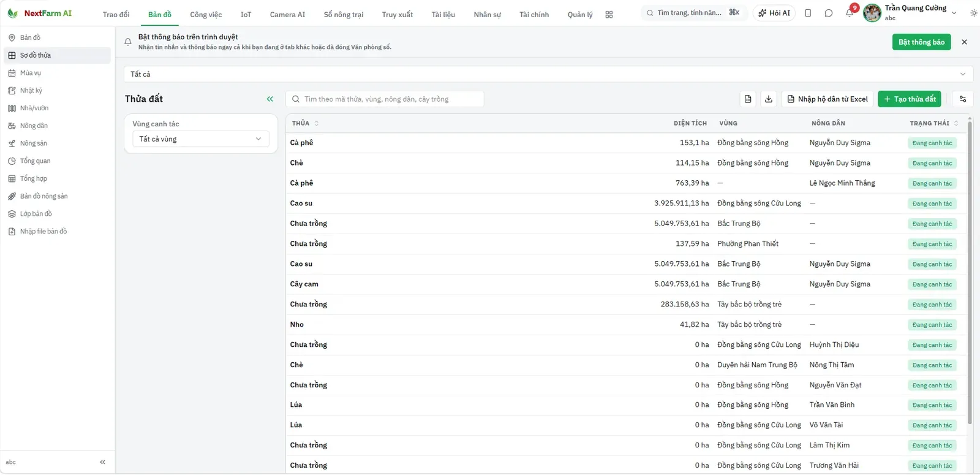
Task: Click the Tạo thửa đất button
Action: pyautogui.click(x=910, y=99)
